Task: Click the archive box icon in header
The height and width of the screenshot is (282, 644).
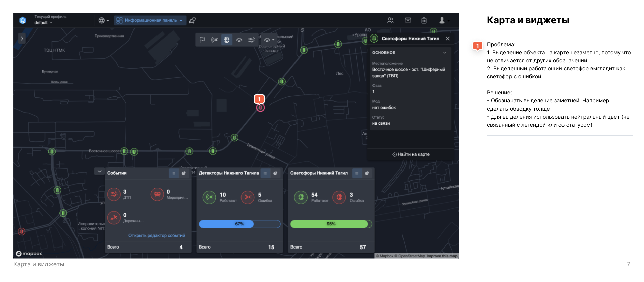Action: click(x=408, y=20)
